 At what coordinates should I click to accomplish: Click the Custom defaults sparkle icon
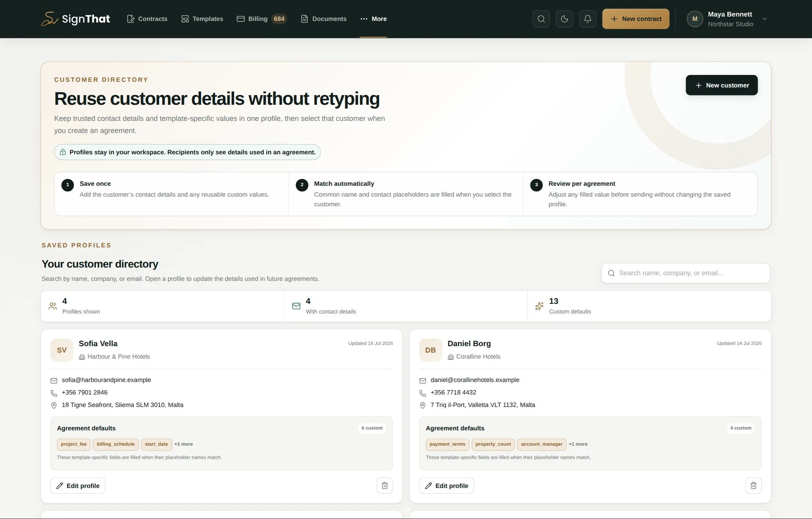[539, 306]
